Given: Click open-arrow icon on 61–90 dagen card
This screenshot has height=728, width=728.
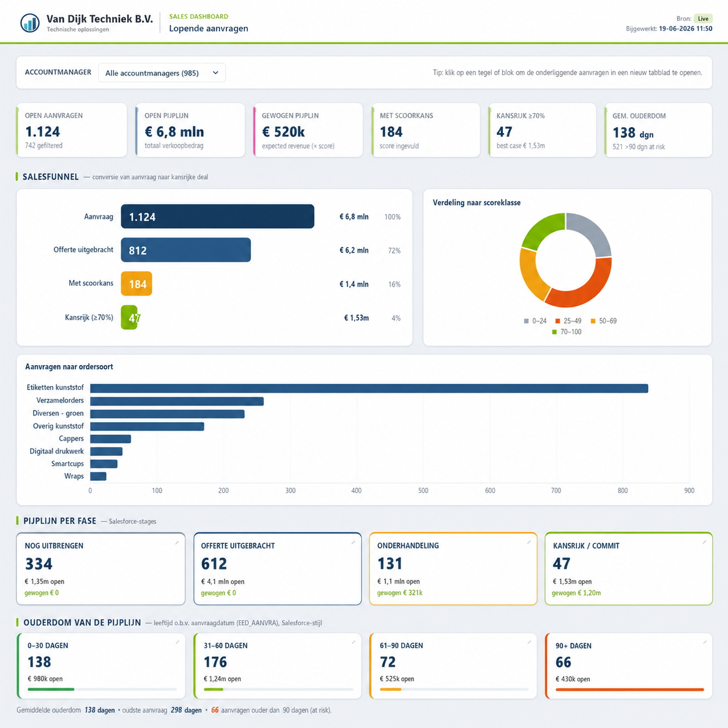Looking at the screenshot, I should (x=529, y=642).
